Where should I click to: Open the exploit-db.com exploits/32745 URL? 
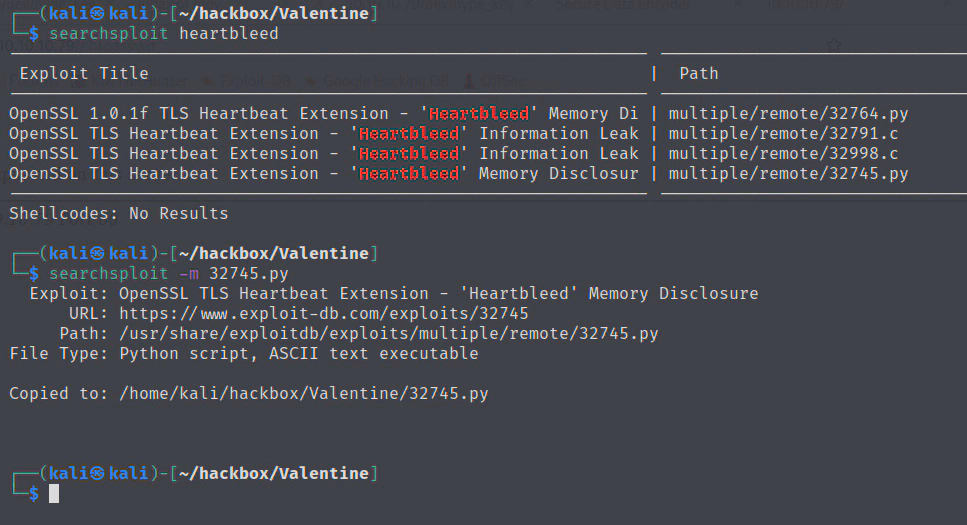tap(323, 313)
